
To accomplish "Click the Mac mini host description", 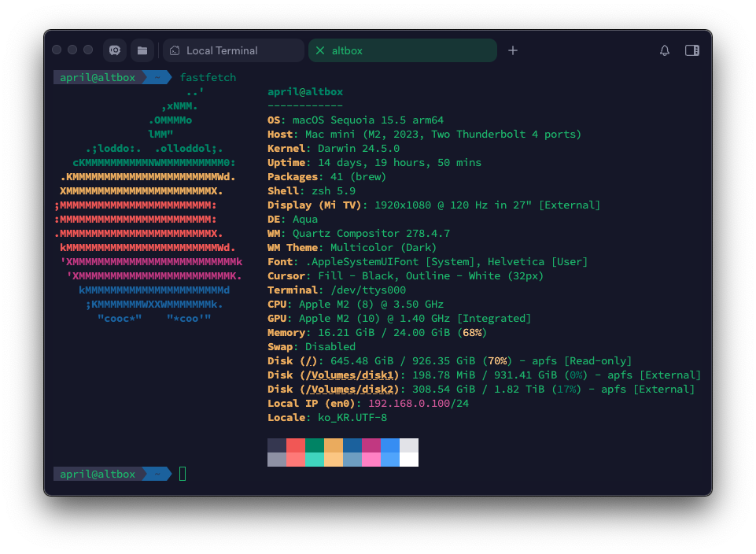I will [x=443, y=135].
